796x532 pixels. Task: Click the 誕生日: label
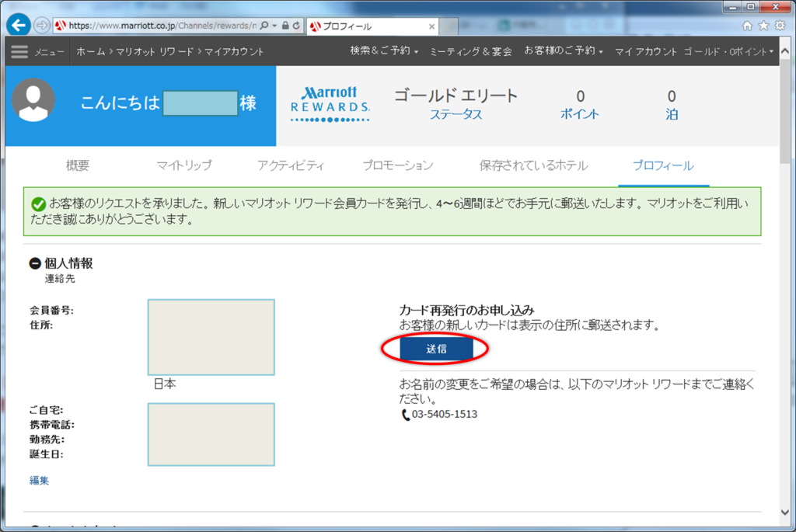(x=46, y=454)
